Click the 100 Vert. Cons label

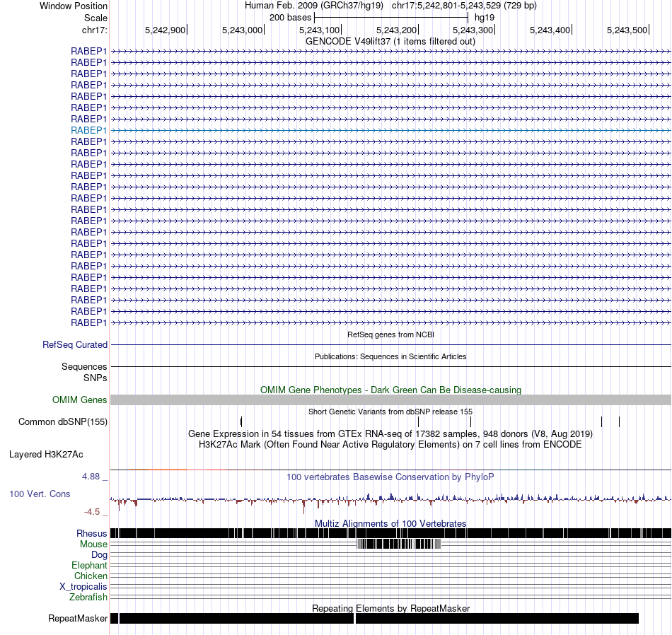pos(40,494)
